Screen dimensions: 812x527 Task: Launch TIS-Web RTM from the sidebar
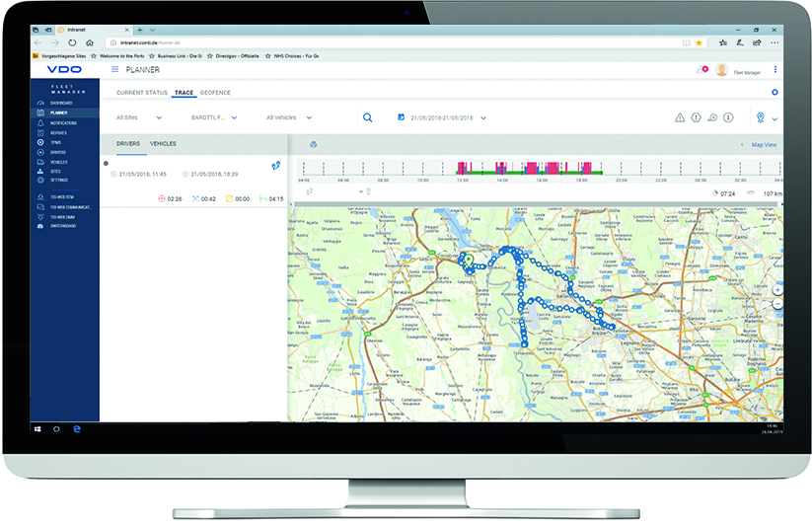point(61,197)
